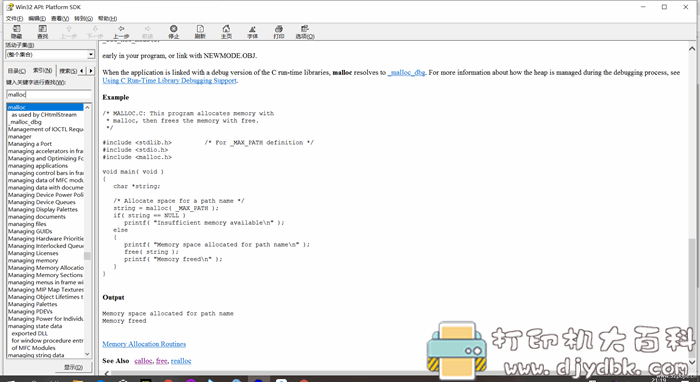Open the 字体 (Font) toolbar icon
The height and width of the screenshot is (382, 700).
click(253, 32)
